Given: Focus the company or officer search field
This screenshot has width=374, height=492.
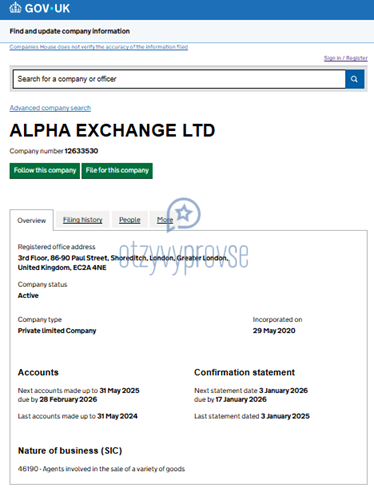Looking at the screenshot, I should pos(179,79).
